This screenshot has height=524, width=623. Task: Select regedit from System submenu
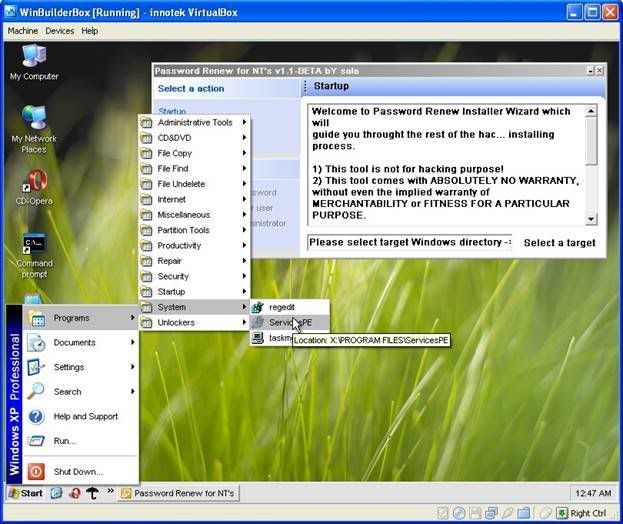pyautogui.click(x=289, y=307)
